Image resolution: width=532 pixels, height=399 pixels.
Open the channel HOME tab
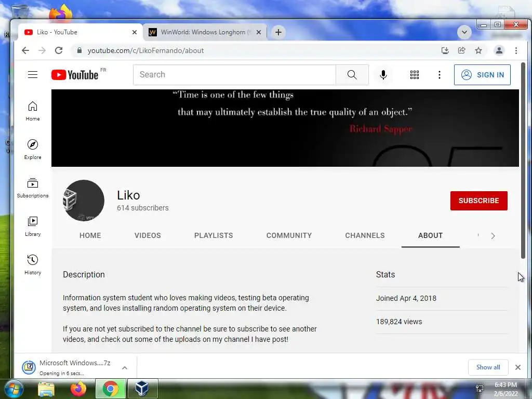coord(90,235)
